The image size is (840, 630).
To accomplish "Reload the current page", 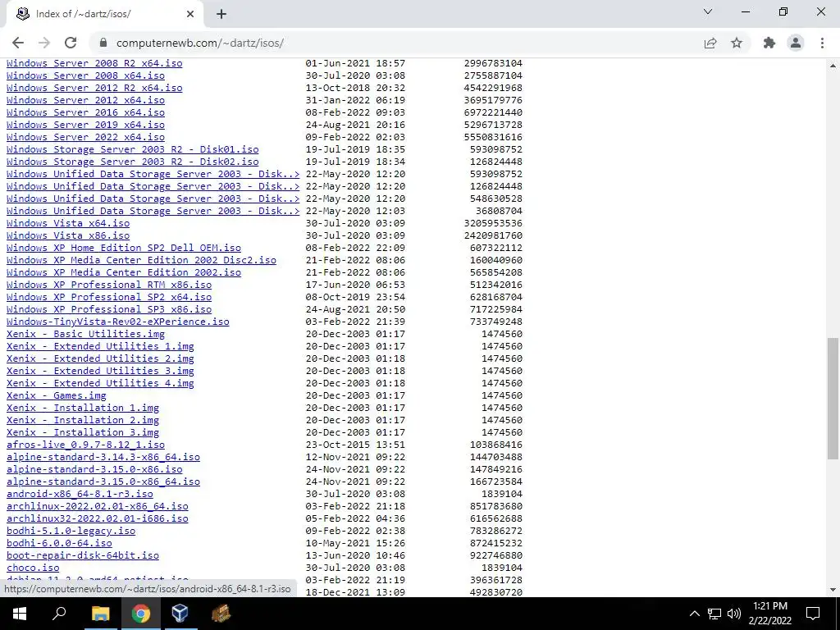I will [x=71, y=43].
